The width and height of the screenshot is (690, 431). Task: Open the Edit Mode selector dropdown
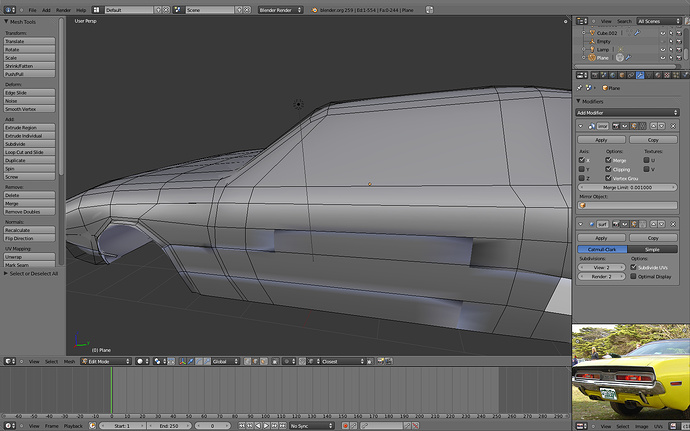point(106,361)
